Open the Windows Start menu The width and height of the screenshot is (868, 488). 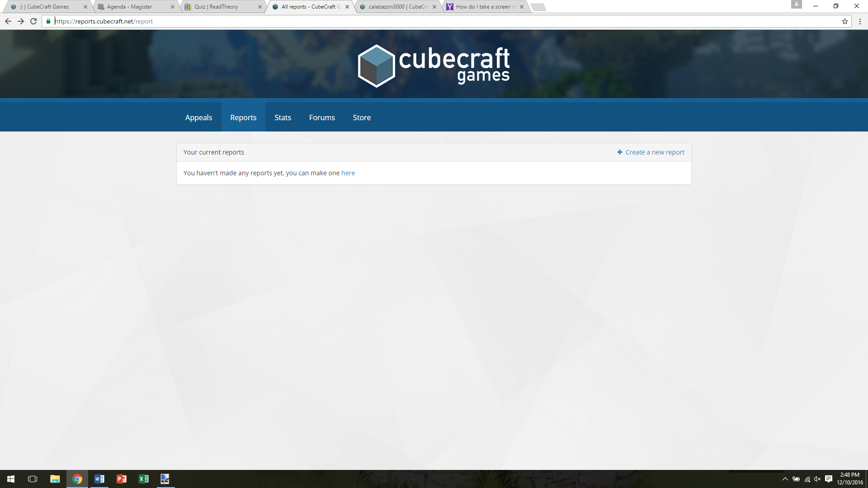11,479
